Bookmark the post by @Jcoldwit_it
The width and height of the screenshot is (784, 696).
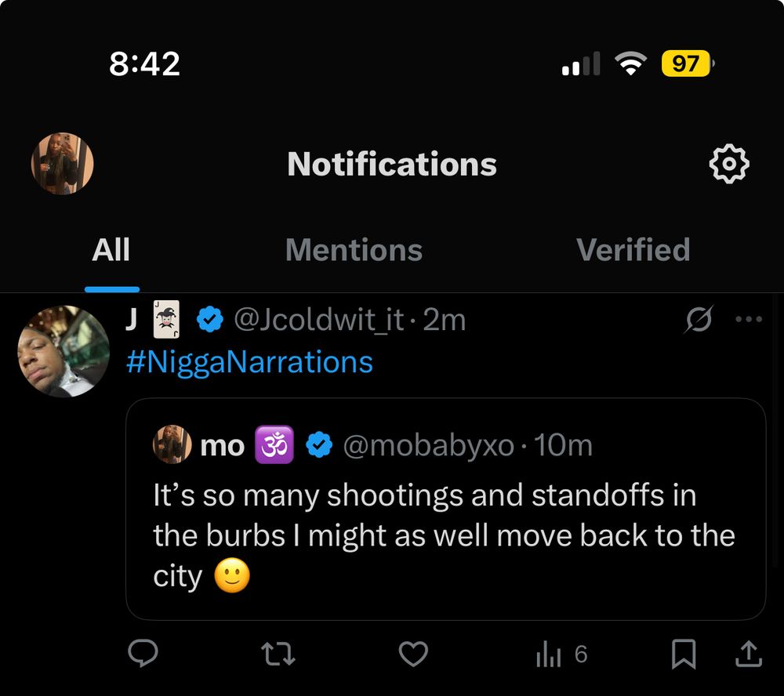pos(684,654)
